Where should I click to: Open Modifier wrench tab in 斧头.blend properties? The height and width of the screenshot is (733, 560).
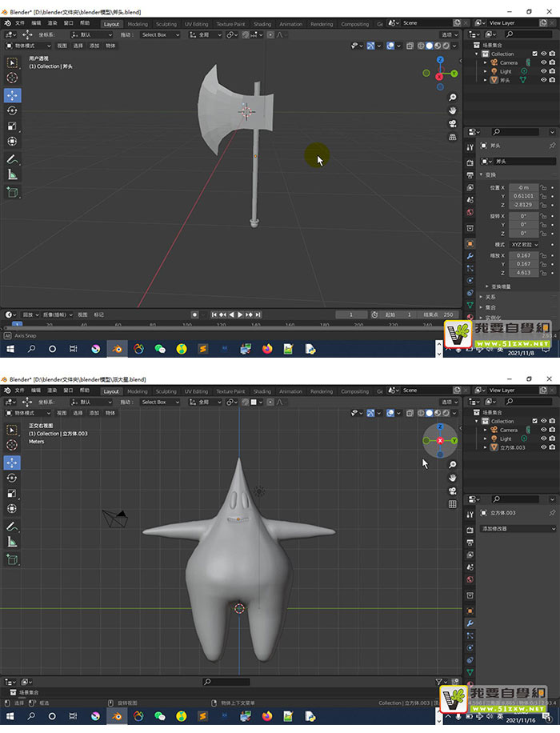[470, 256]
